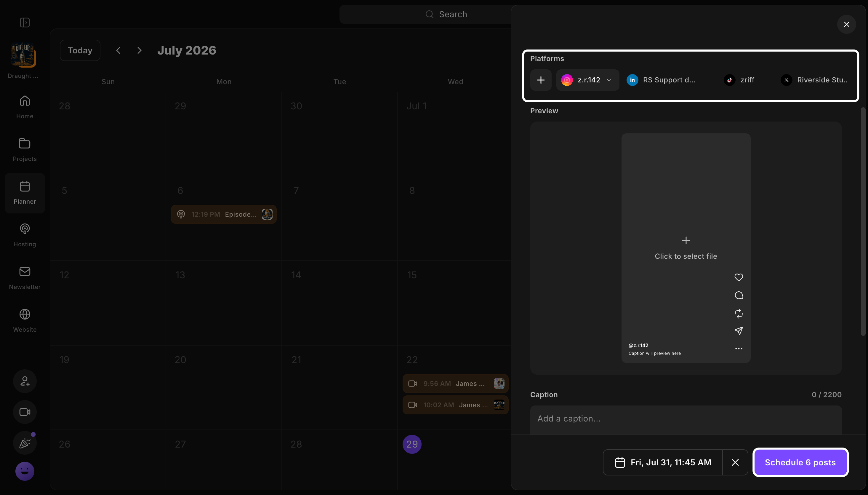Open Newsletter in sidebar
This screenshot has width=868, height=495.
click(x=25, y=278)
